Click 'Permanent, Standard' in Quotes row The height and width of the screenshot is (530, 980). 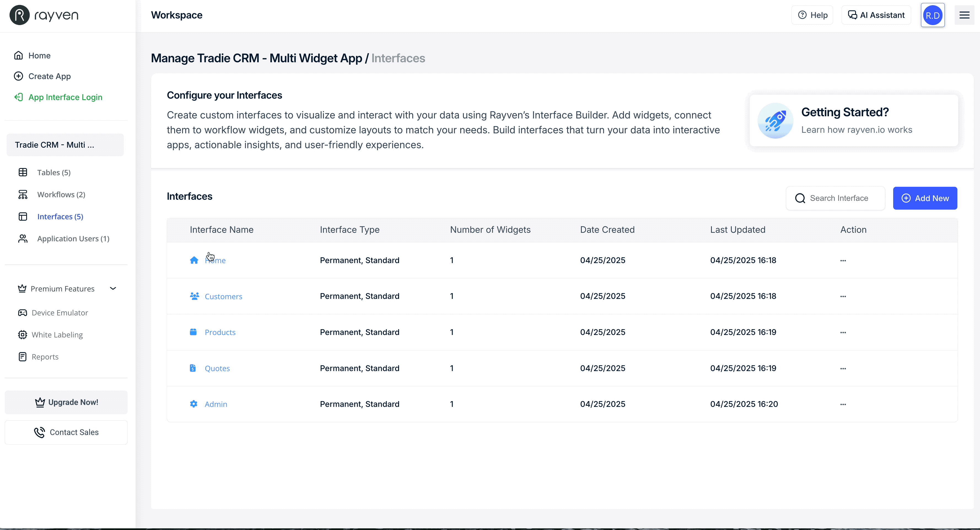tap(360, 368)
